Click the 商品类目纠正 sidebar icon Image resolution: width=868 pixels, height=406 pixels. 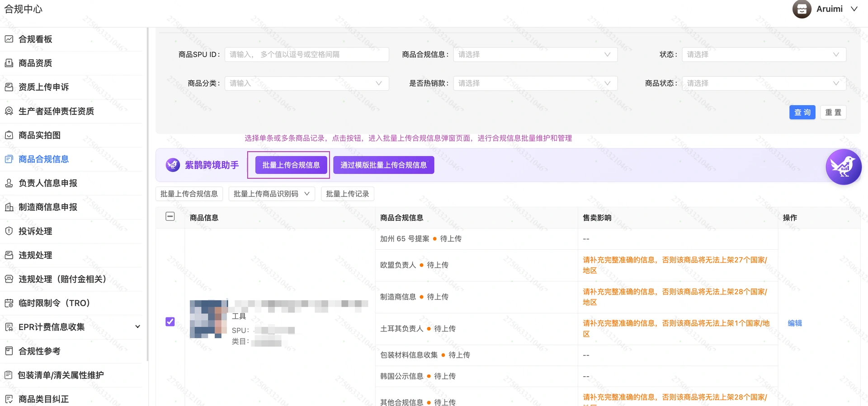pos(9,399)
